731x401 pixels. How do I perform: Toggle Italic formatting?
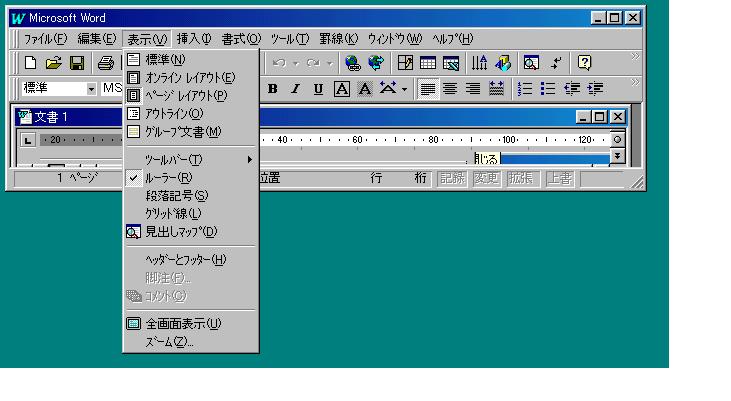click(x=296, y=89)
